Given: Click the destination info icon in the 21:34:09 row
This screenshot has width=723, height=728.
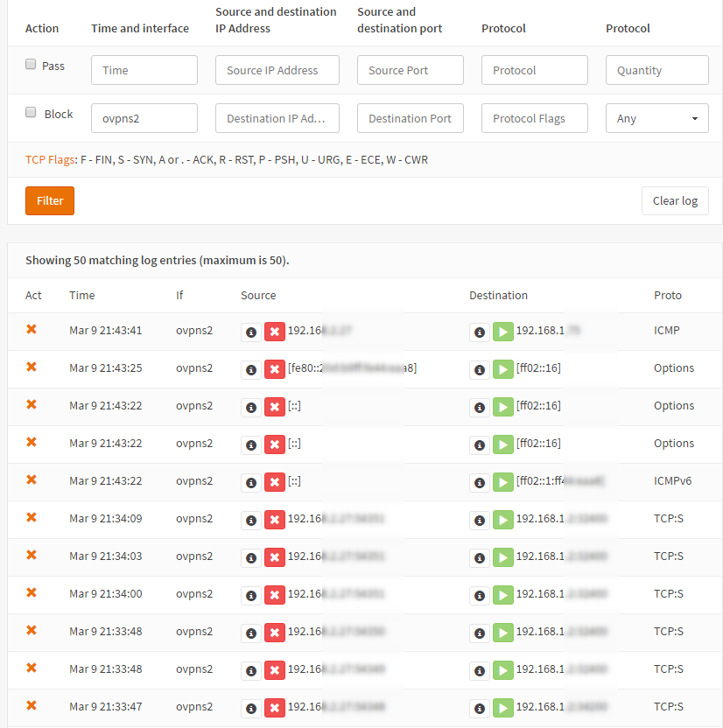Looking at the screenshot, I should pos(479,520).
